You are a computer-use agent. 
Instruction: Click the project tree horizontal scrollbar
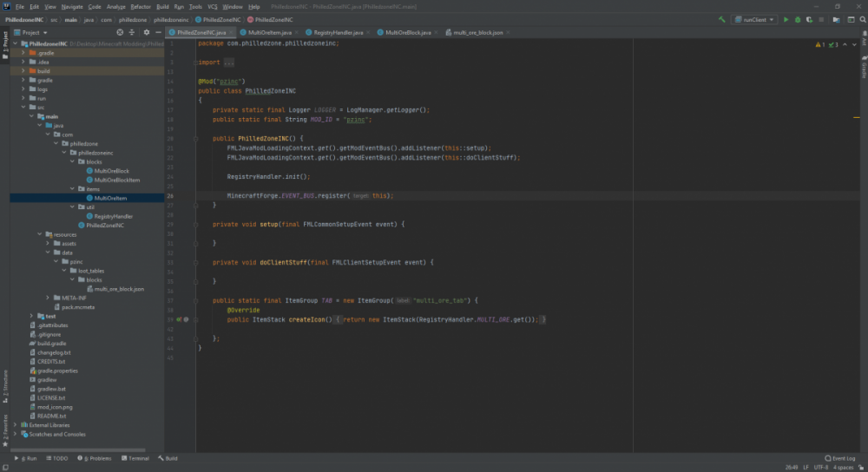(x=77, y=450)
